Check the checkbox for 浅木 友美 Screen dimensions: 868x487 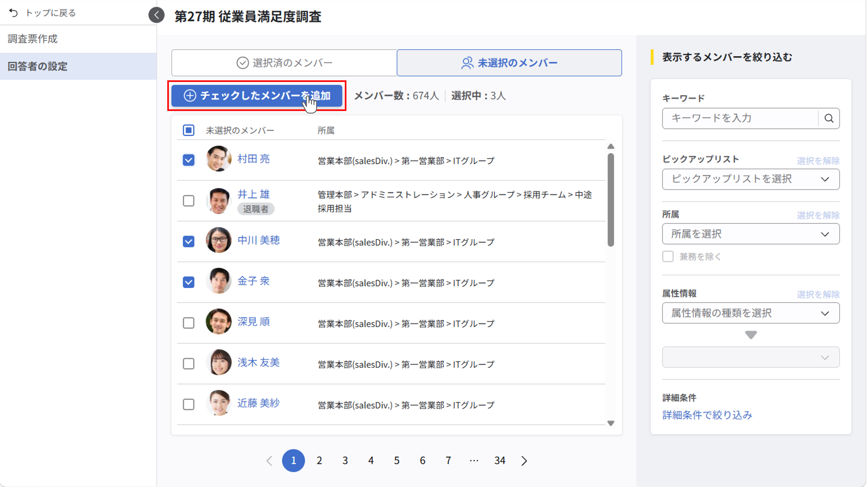coord(189,364)
